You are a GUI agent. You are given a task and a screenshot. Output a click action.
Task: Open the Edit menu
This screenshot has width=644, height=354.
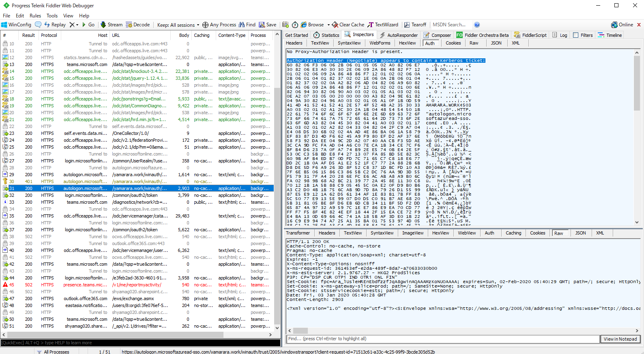pyautogui.click(x=20, y=16)
